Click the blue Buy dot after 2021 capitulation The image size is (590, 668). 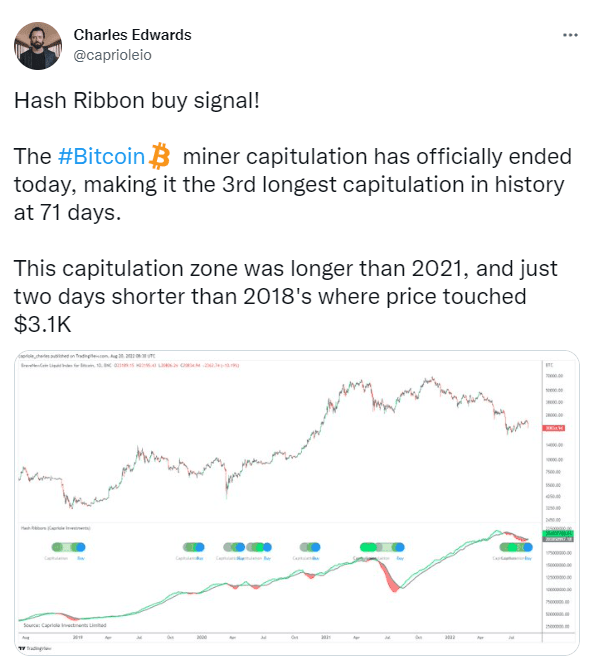(x=399, y=547)
